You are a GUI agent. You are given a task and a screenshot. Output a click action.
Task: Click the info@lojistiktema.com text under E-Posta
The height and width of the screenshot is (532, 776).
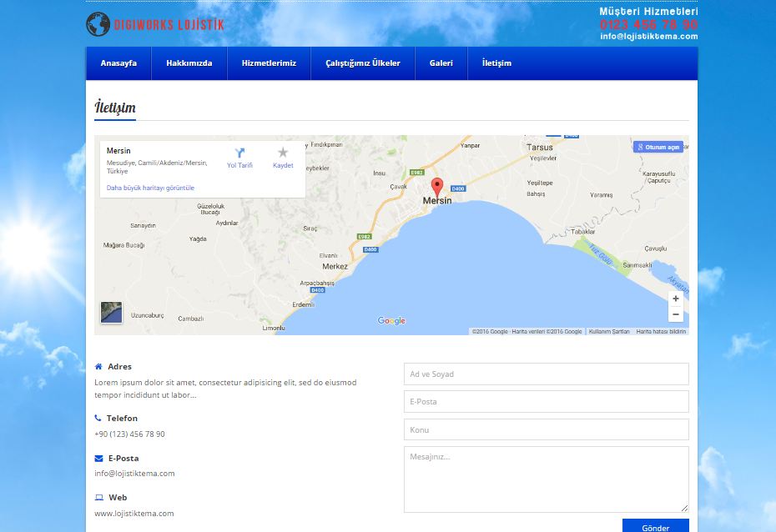134,473
